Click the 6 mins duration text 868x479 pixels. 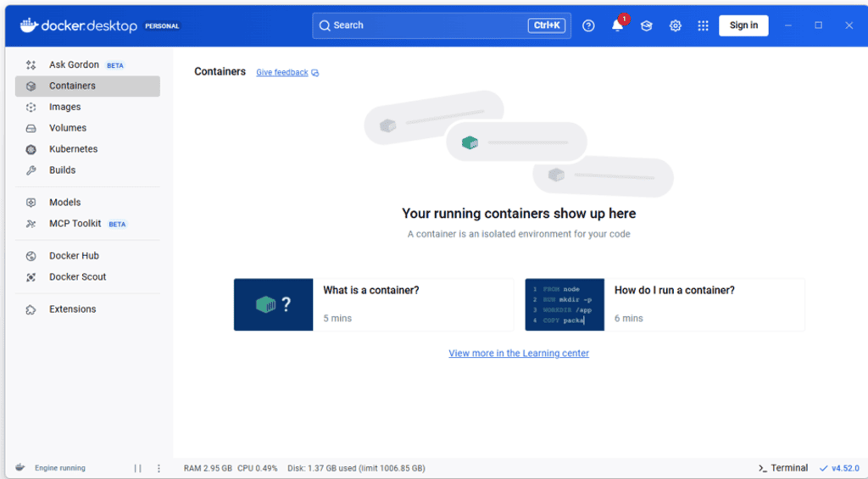point(628,319)
